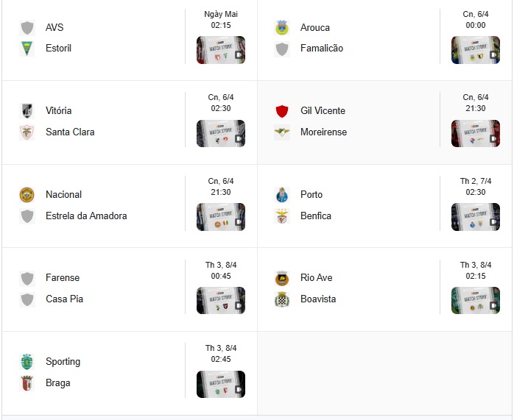Open Vitória vs Santa Clara match story

pos(221,133)
